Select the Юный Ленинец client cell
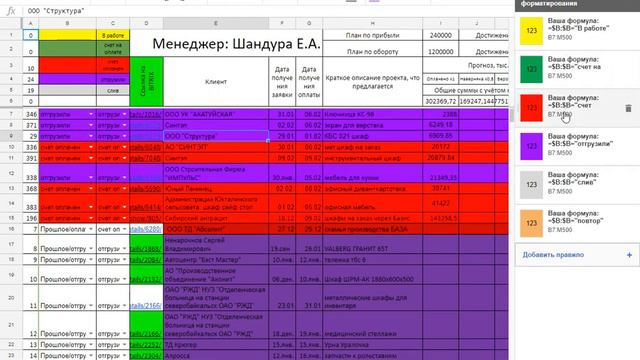Screen dimensions: 640x360 tap(216, 189)
